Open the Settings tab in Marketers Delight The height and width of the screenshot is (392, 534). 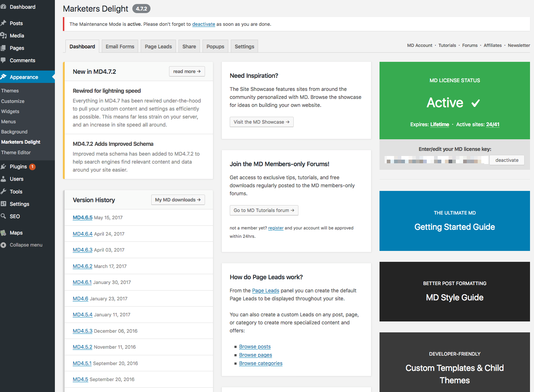pyautogui.click(x=244, y=47)
